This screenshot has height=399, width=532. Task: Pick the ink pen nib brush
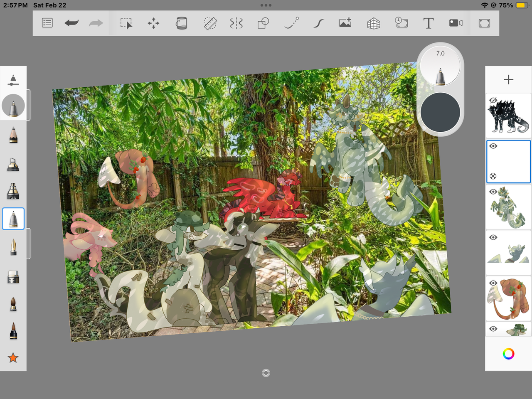tap(13, 246)
